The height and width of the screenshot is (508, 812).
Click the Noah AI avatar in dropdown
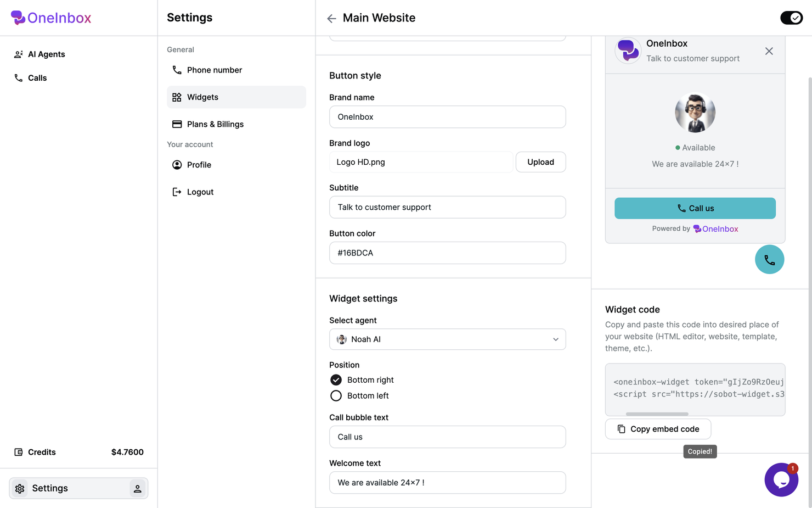point(342,339)
